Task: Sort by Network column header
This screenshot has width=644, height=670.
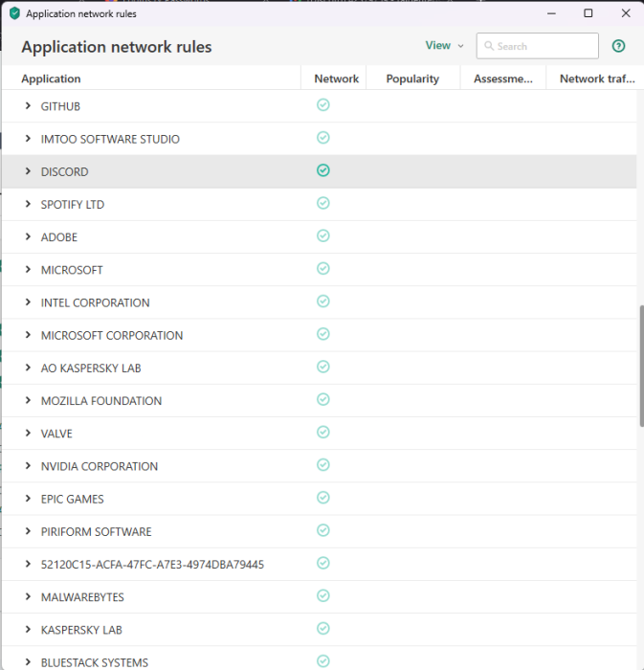Action: pos(337,78)
